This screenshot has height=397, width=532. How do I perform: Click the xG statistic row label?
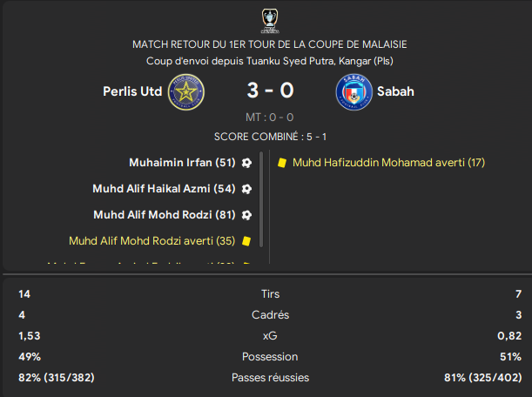[x=270, y=336]
